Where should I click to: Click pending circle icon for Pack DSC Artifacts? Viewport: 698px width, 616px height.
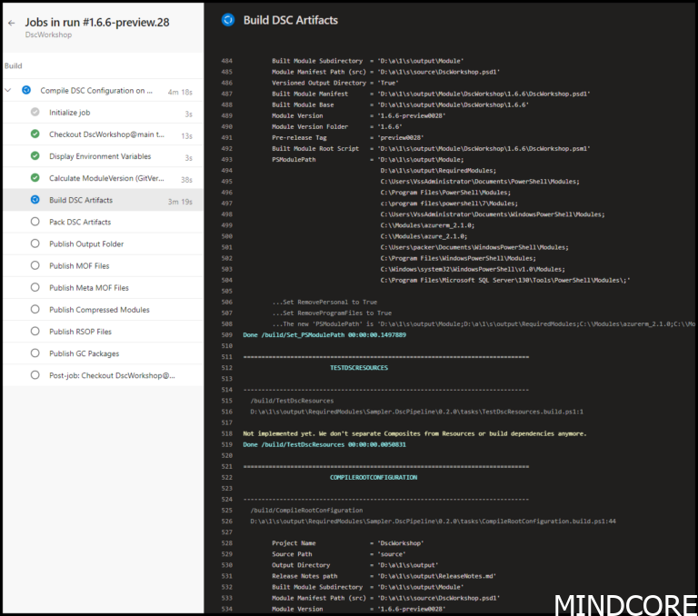35,222
